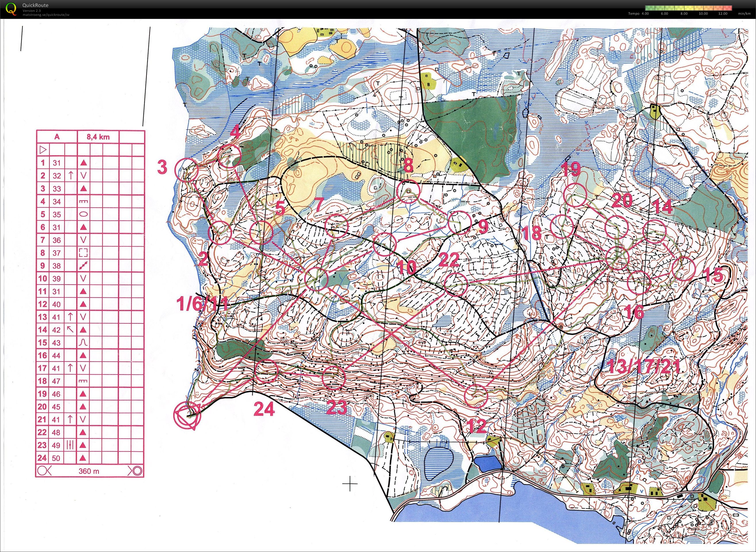The image size is (756, 552).
Task: Select control circle 4 on map
Action: click(229, 156)
